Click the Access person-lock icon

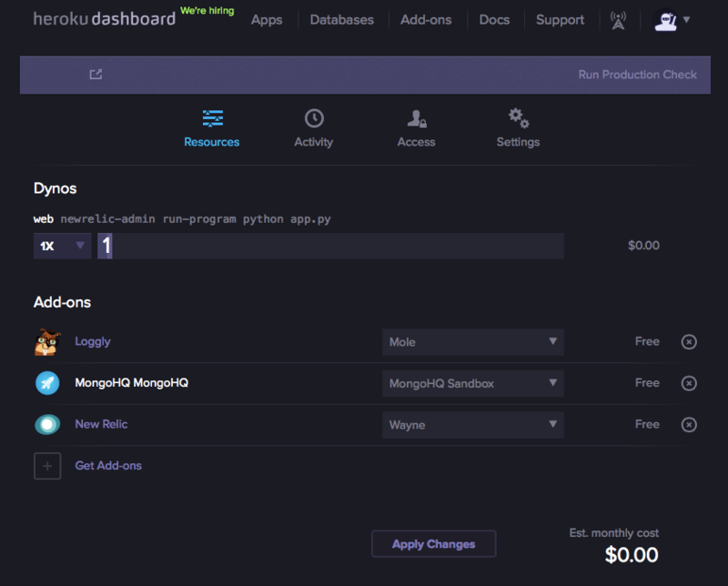417,119
